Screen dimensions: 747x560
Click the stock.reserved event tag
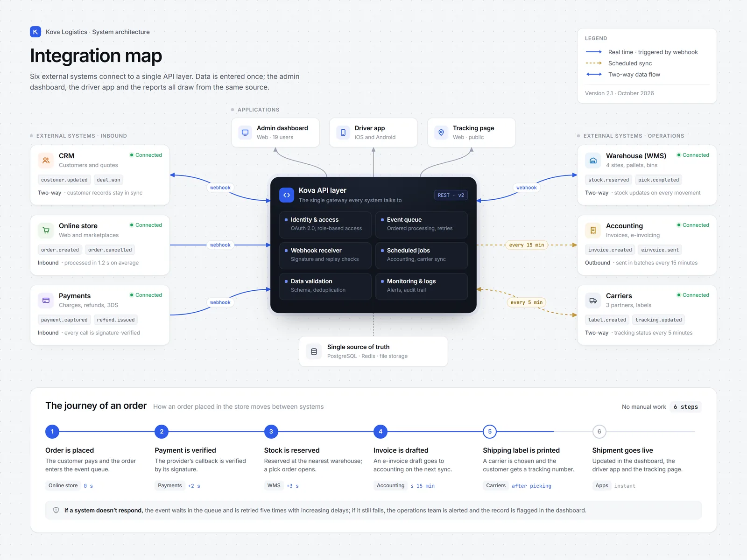pos(609,180)
